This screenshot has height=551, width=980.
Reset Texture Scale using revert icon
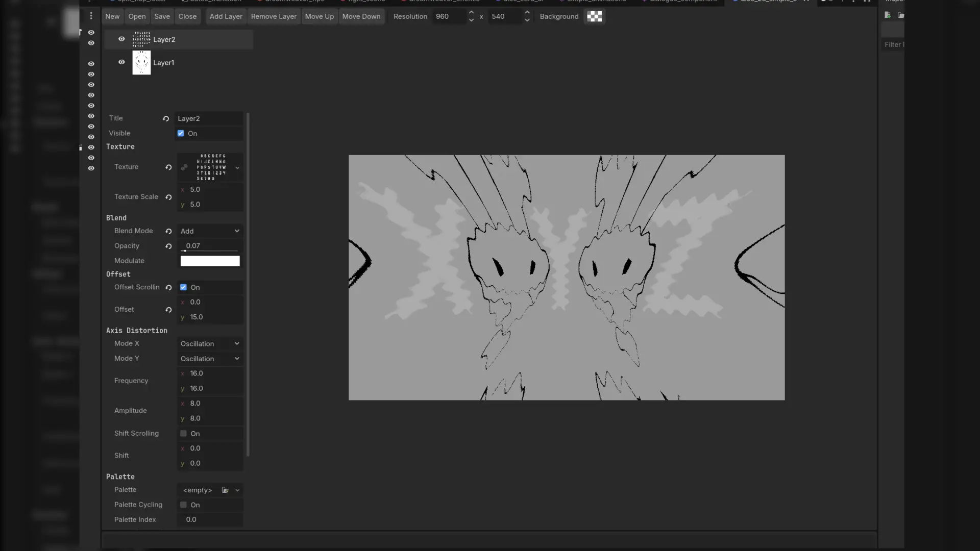pos(168,197)
